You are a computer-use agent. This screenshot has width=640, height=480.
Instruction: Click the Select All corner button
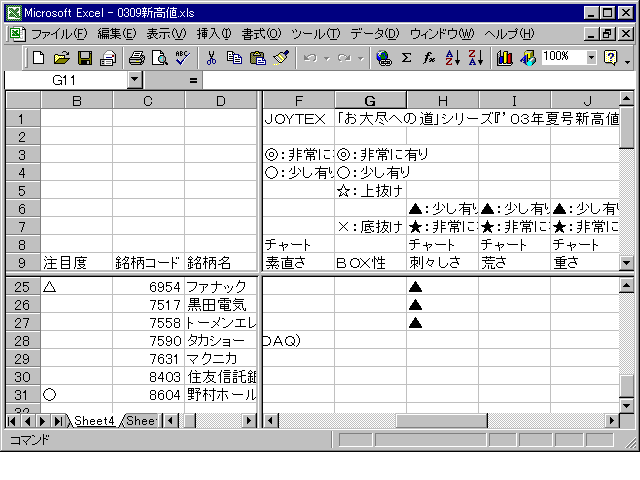tap(23, 100)
